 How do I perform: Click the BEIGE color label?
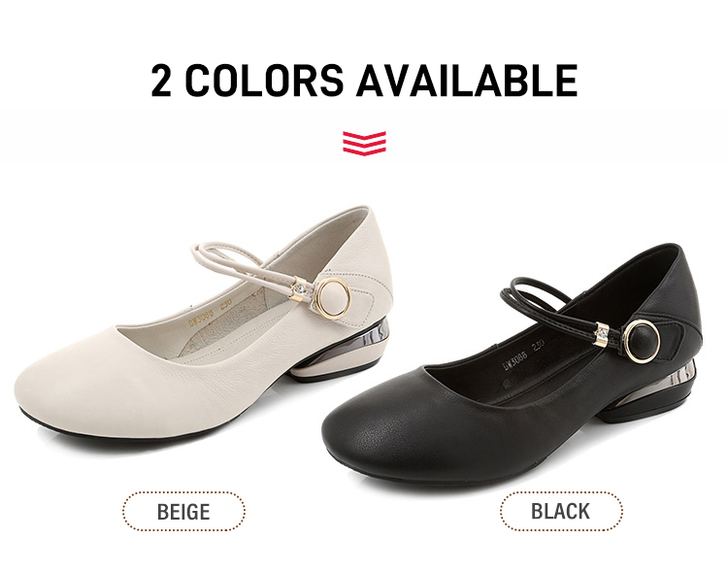pos(183,511)
